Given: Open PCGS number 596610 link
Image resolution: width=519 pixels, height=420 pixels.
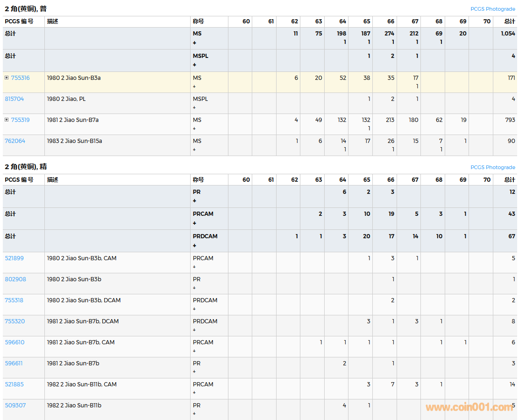Looking at the screenshot, I should pos(14,342).
